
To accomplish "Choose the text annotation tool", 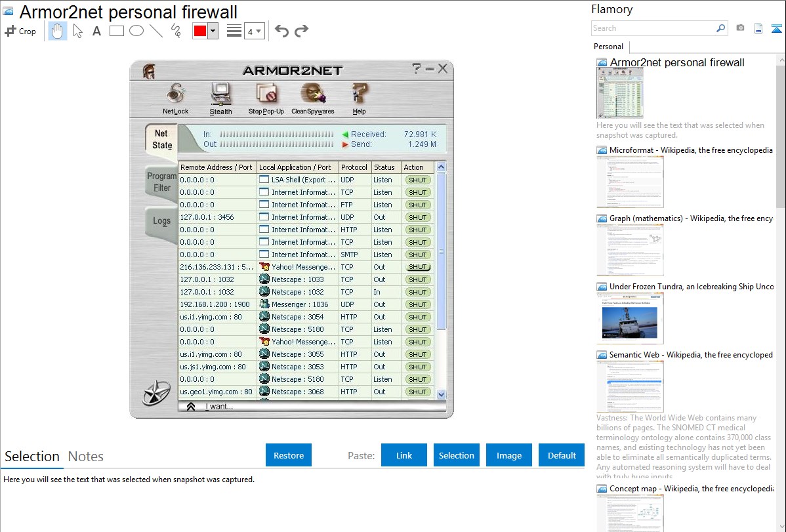I will [x=96, y=31].
